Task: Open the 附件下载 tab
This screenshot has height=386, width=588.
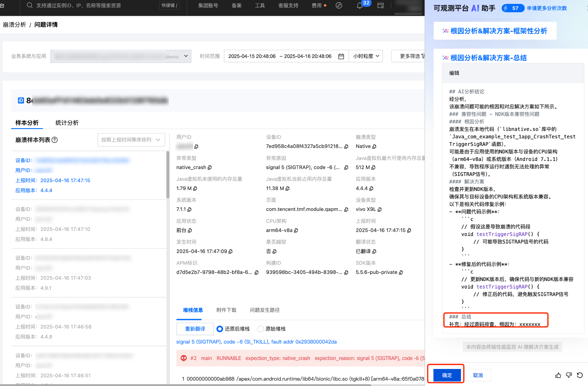Action: point(226,310)
